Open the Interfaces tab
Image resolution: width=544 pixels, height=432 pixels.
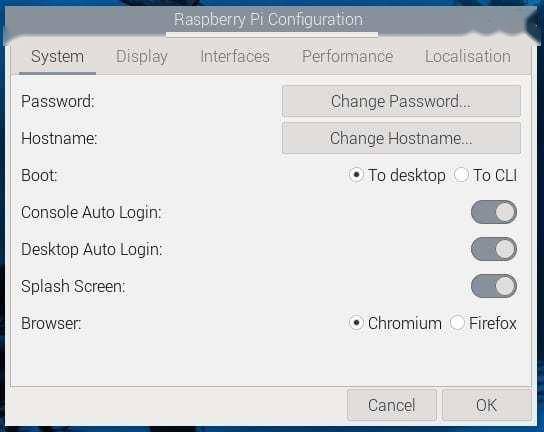coord(235,57)
